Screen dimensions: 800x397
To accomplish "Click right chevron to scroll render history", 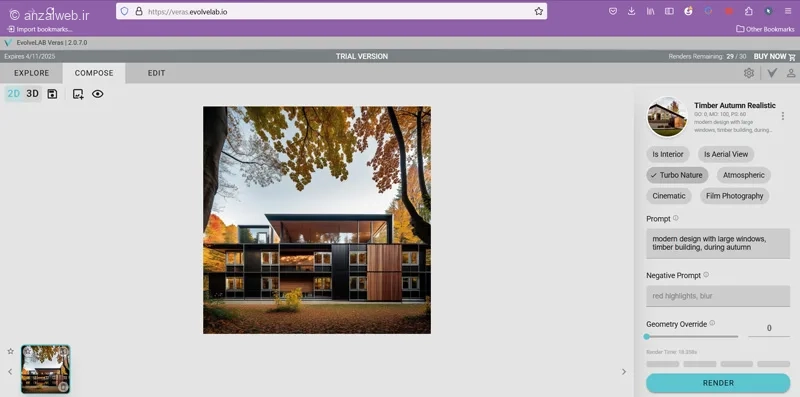I will pyautogui.click(x=623, y=371).
